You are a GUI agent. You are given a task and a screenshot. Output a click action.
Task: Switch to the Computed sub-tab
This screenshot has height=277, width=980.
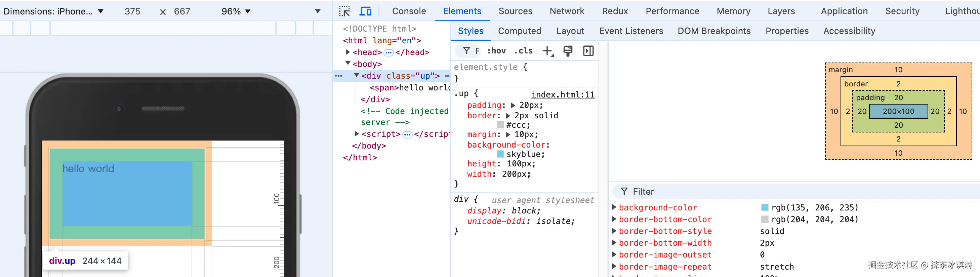tap(519, 31)
